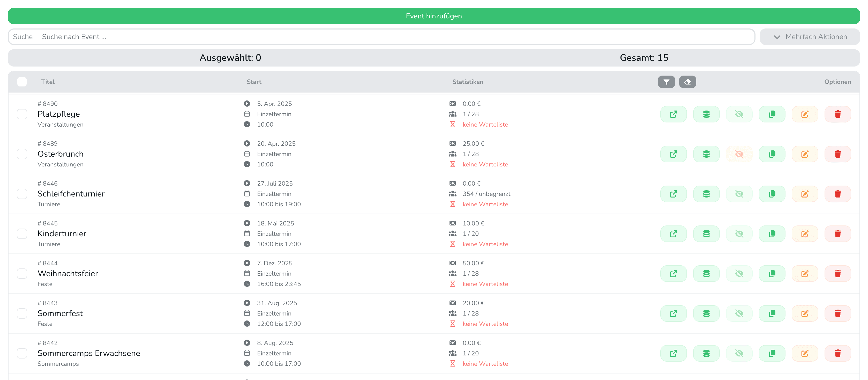Duplicate the Schleifchenturnier event
868x380 pixels.
(x=772, y=194)
